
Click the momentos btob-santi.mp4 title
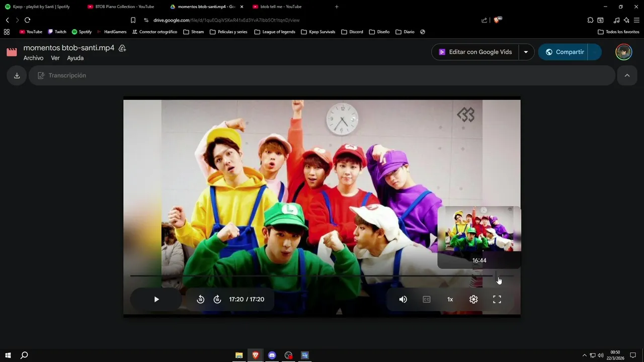[69, 48]
